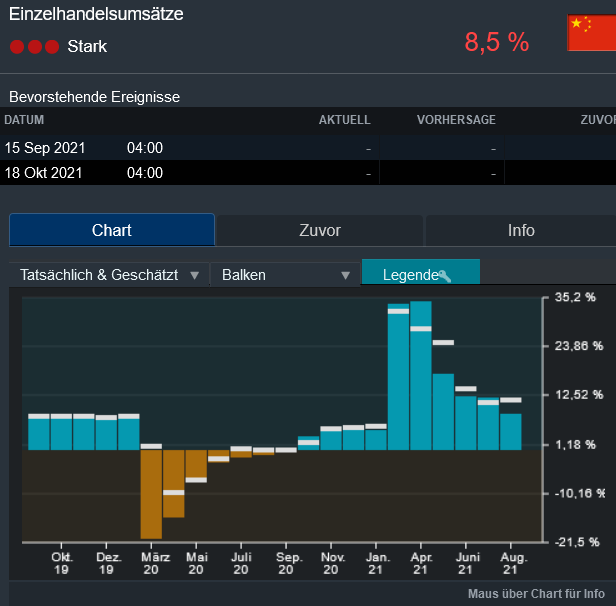Click the tallest blue bar above Apr. 21

(421, 375)
